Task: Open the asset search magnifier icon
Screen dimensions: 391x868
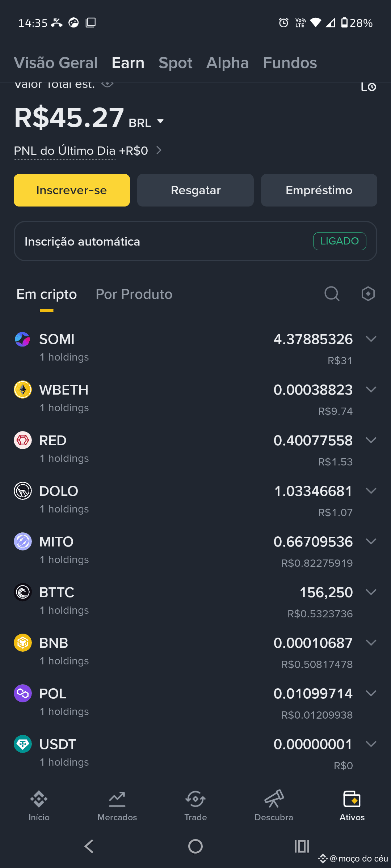Action: [x=332, y=294]
